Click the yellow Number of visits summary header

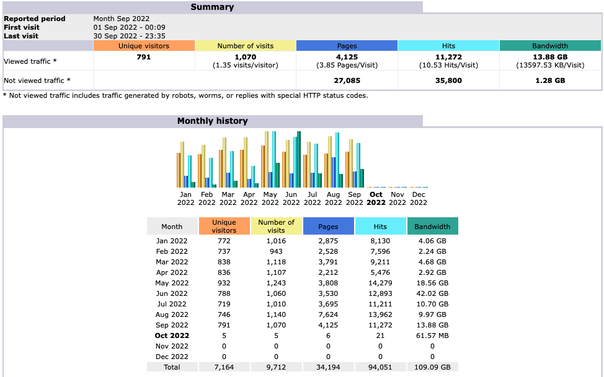pos(245,46)
